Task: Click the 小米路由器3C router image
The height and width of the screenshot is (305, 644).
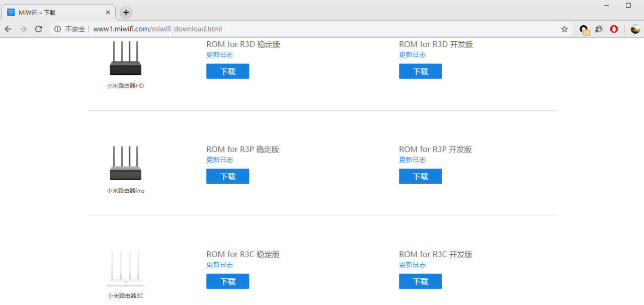Action: pyautogui.click(x=125, y=268)
